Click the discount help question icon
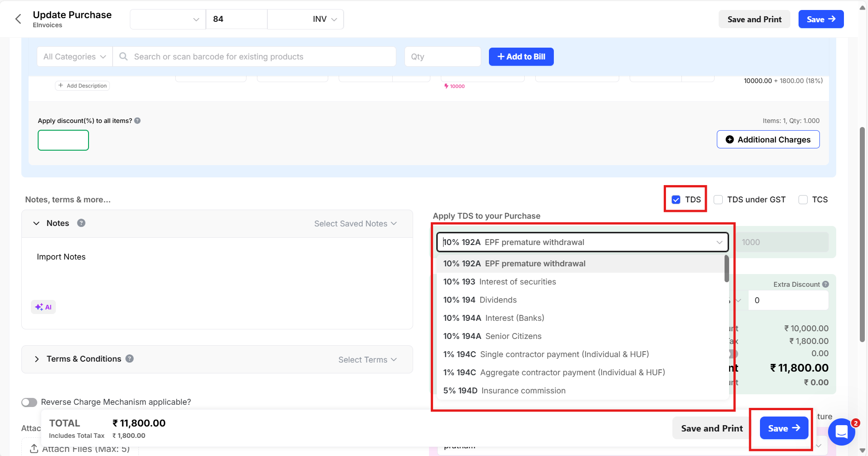Image resolution: width=868 pixels, height=456 pixels. click(x=138, y=121)
